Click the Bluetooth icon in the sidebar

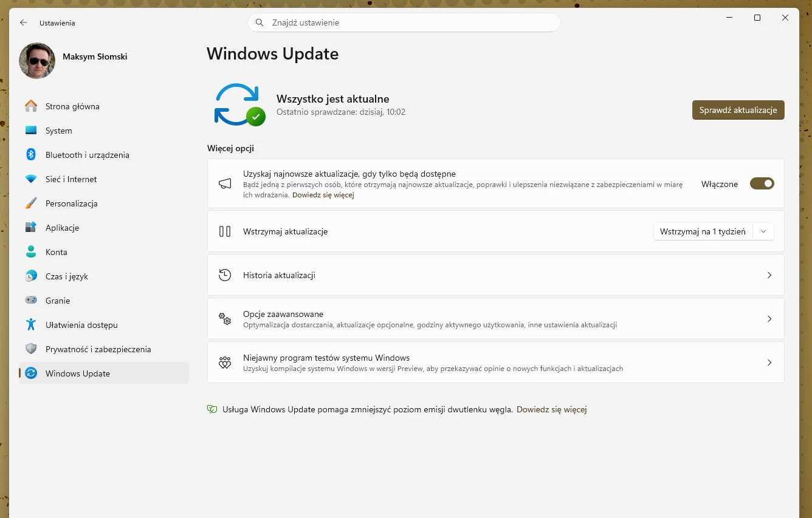click(x=31, y=155)
